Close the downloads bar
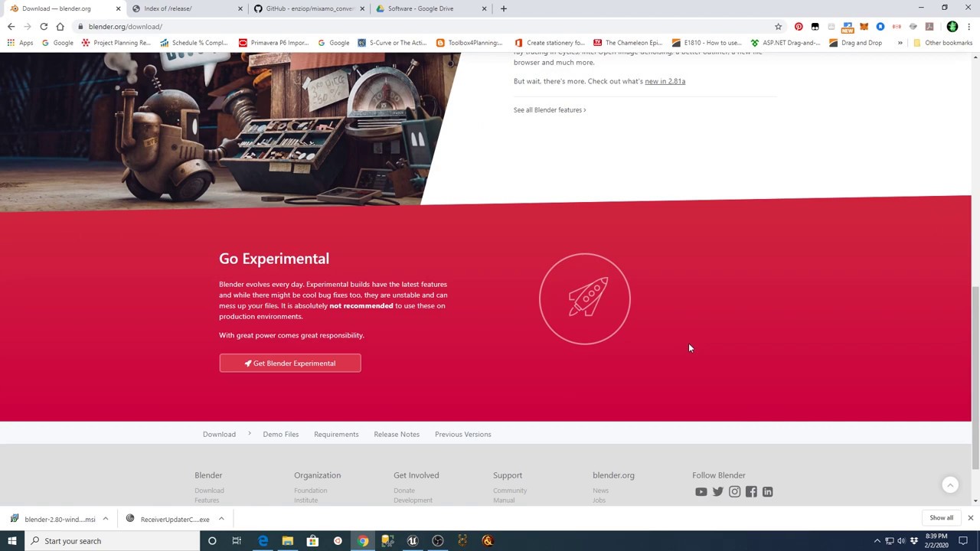This screenshot has width=980, height=551. (x=970, y=518)
